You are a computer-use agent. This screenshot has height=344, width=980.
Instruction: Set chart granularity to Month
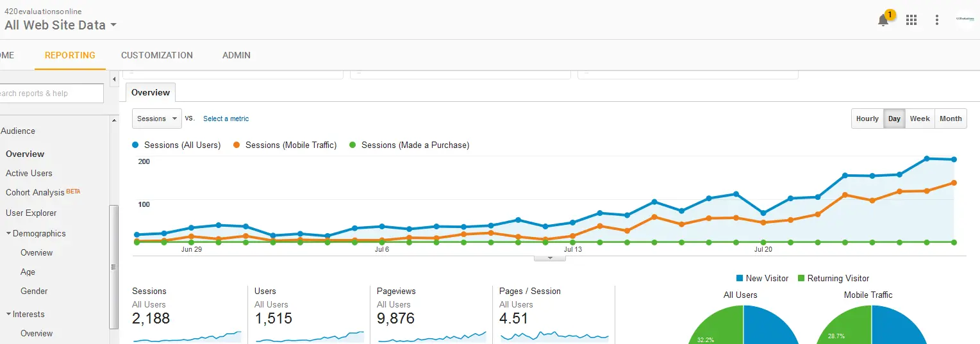[951, 119]
